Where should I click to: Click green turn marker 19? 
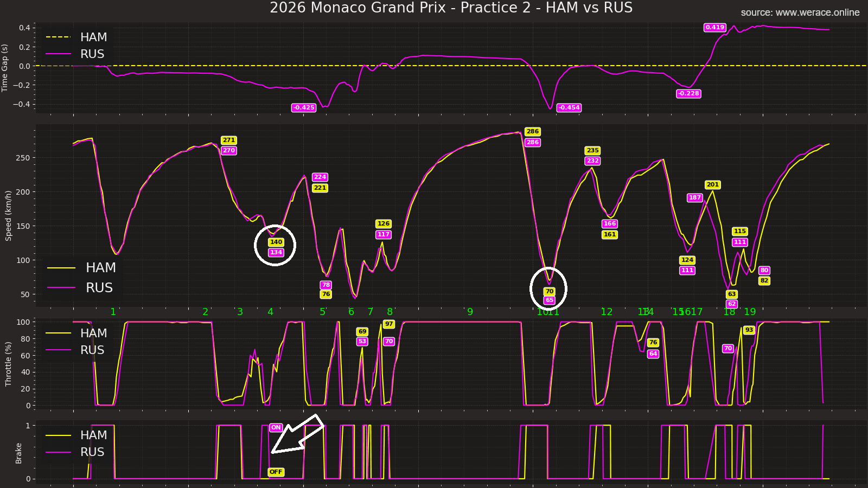pyautogui.click(x=750, y=312)
